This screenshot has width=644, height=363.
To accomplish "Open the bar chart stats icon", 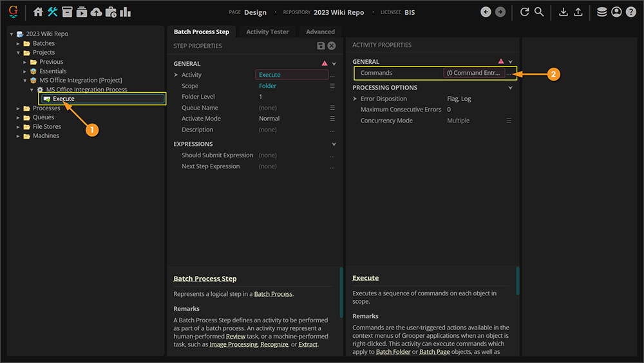I will click(125, 12).
